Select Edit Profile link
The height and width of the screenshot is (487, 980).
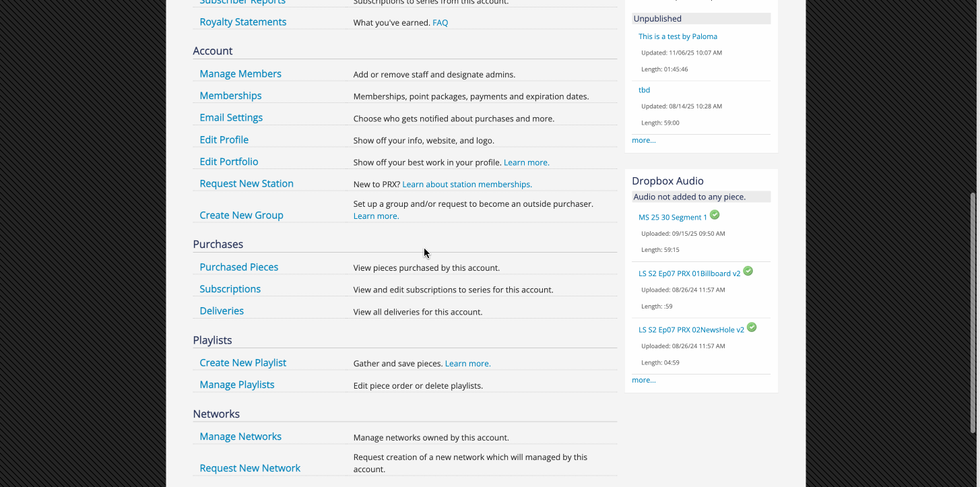coord(224,139)
